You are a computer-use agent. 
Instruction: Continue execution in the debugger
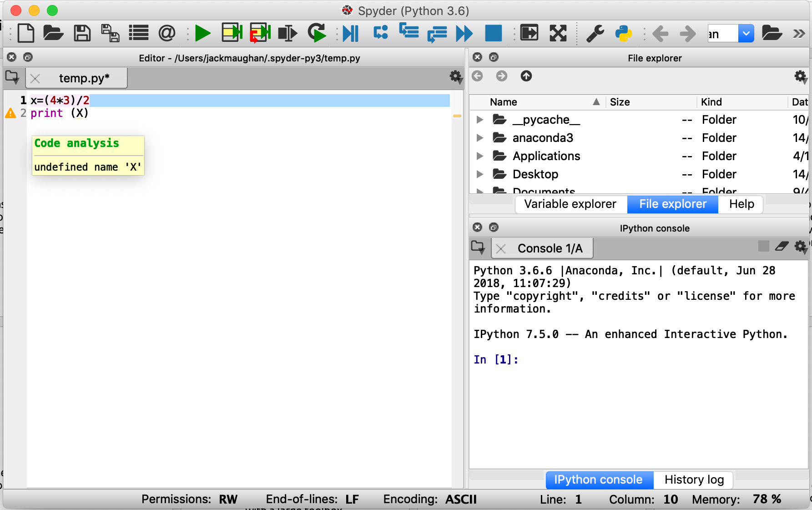coord(464,33)
